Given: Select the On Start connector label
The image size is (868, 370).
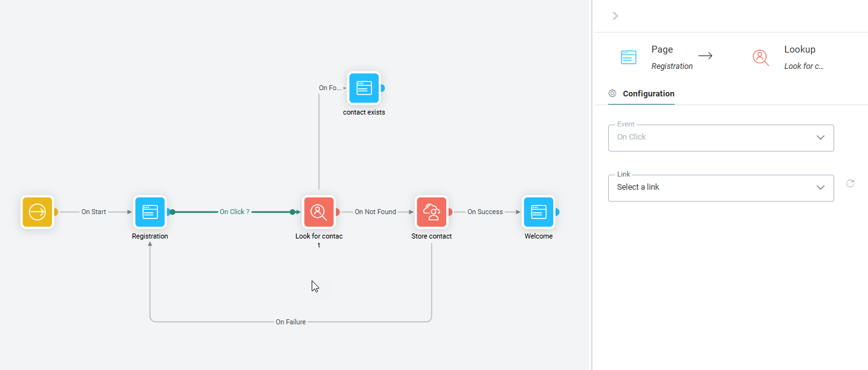Looking at the screenshot, I should 94,212.
